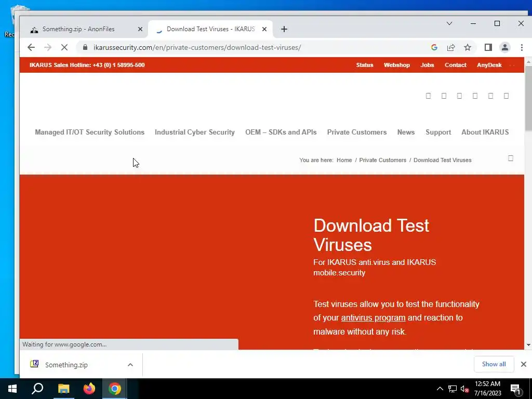The height and width of the screenshot is (399, 532).
Task: Open a new browser tab
Action: [x=284, y=29]
